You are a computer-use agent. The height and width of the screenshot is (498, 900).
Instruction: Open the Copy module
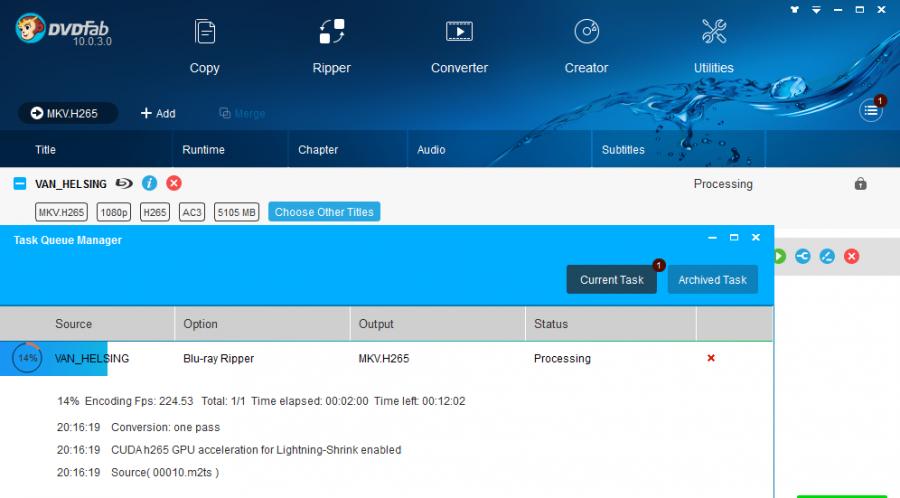point(204,47)
